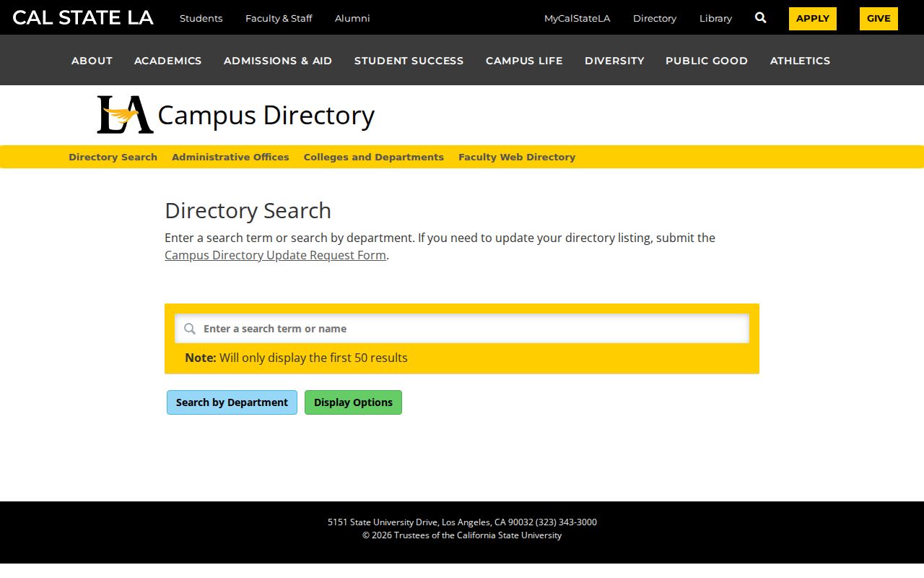Open the Public Good menu

point(707,61)
